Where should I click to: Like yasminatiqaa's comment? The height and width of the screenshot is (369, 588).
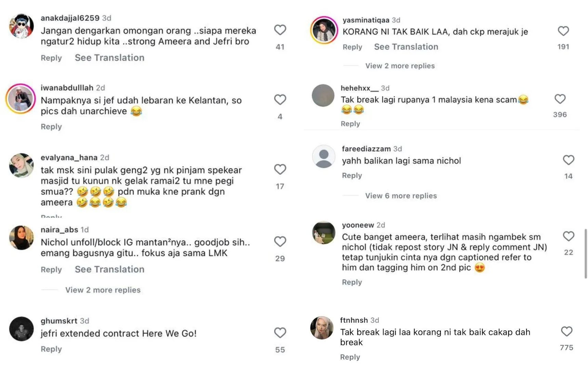(563, 31)
